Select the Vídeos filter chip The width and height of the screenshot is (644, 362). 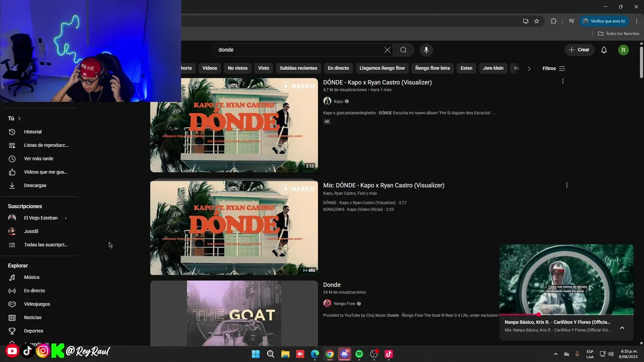pos(210,68)
